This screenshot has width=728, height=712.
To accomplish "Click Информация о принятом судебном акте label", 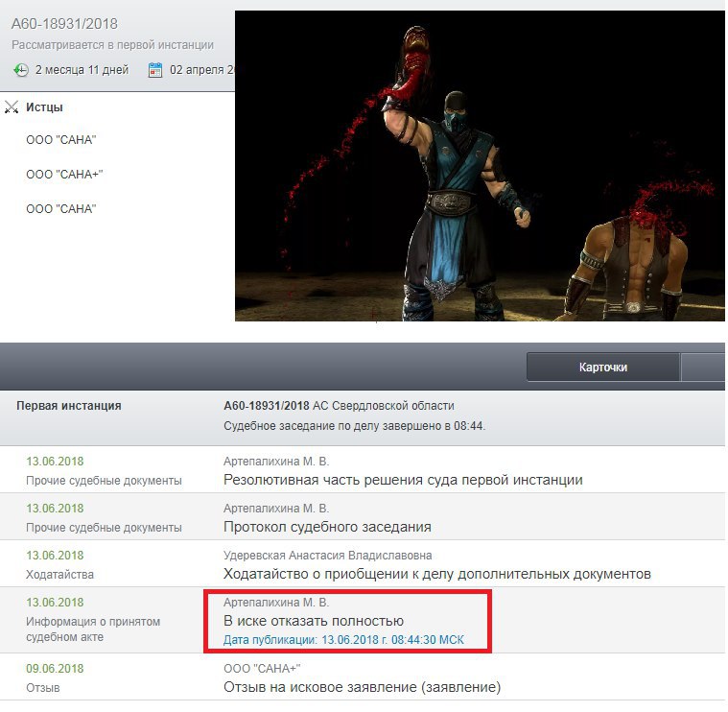I will 93,629.
